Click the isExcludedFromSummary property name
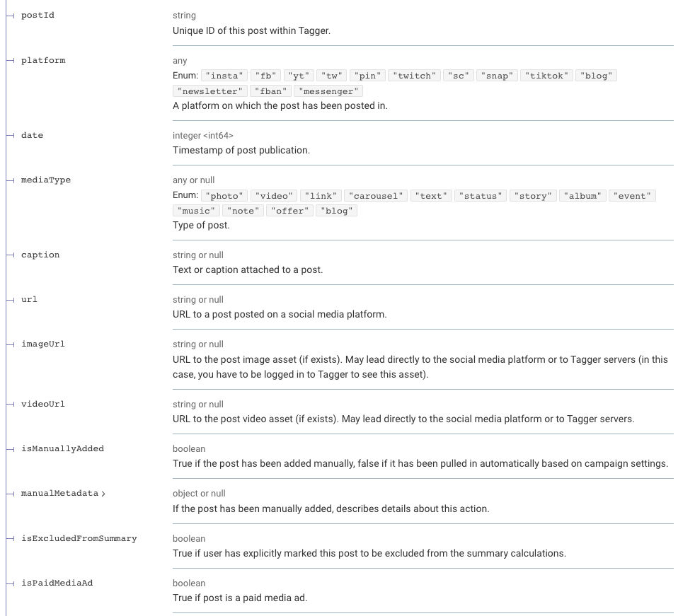Image resolution: width=695 pixels, height=616 pixels. point(79,538)
